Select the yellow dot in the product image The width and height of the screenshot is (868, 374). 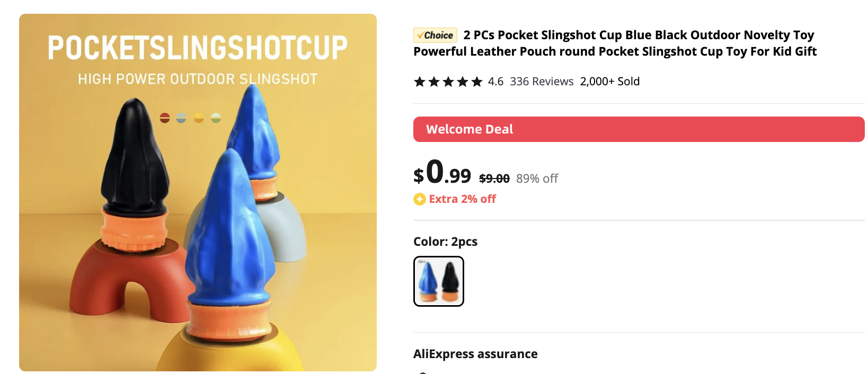pyautogui.click(x=199, y=118)
